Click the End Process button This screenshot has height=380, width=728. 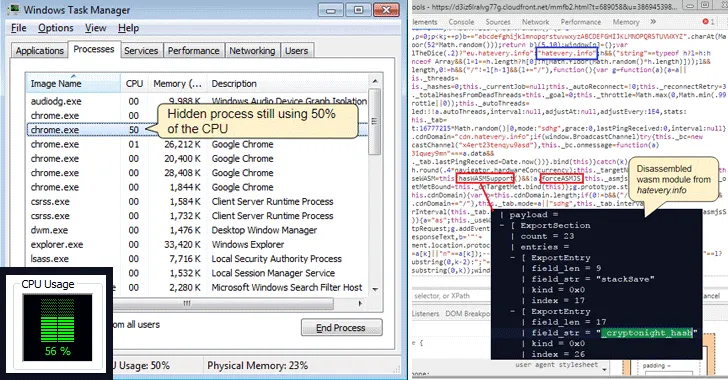point(342,328)
